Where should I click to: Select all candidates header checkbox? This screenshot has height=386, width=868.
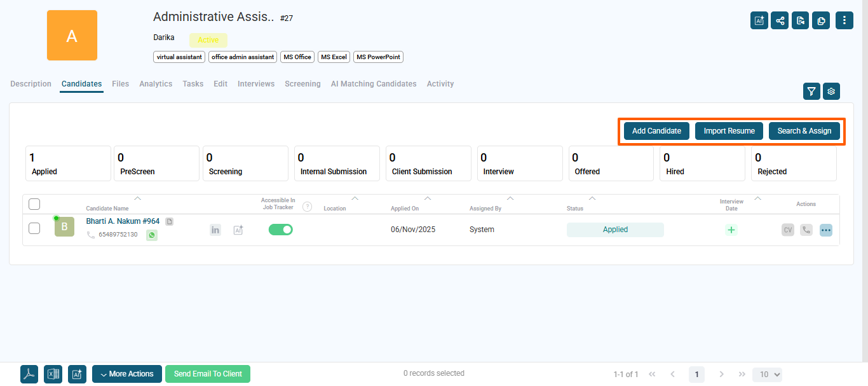[x=34, y=204]
